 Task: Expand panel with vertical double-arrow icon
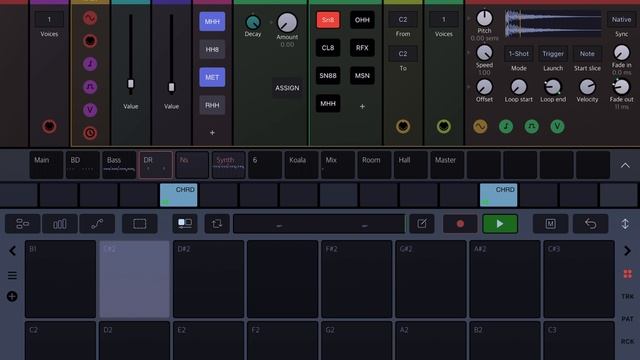click(x=625, y=224)
